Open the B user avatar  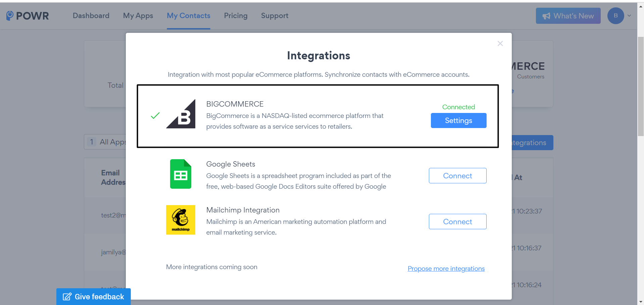click(x=615, y=16)
